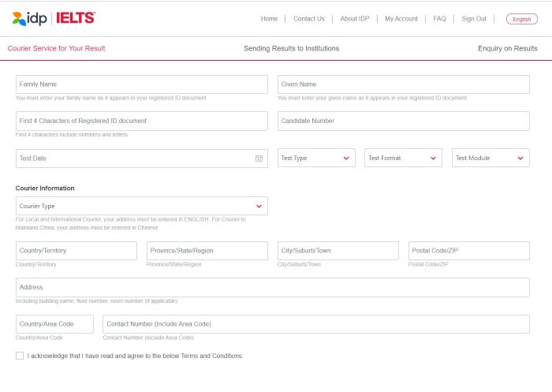This screenshot has height=392, width=552.
Task: Select the Address input field
Action: 273,287
